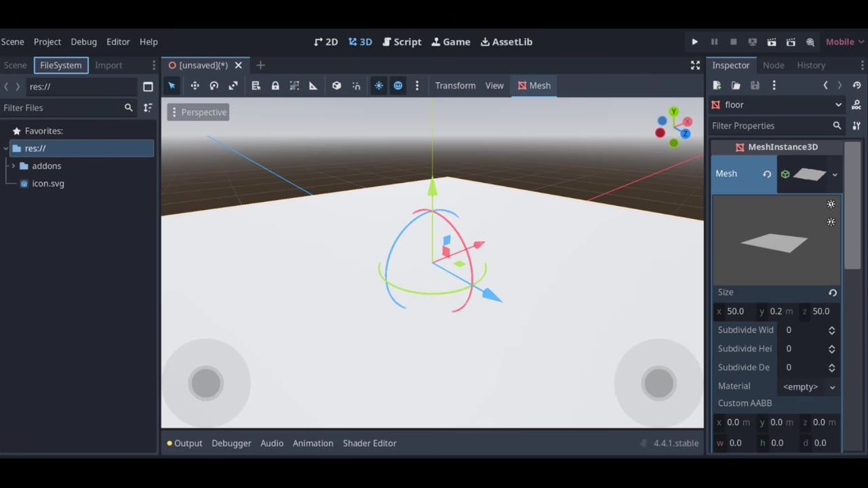Open the Mesh resource dropdown arrow
Screen dimensions: 868x488
click(x=835, y=174)
